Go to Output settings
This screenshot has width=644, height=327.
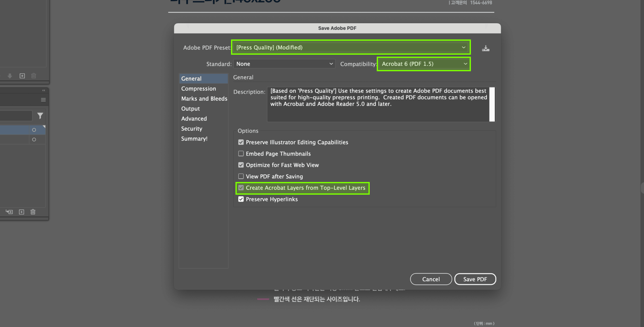click(204, 109)
